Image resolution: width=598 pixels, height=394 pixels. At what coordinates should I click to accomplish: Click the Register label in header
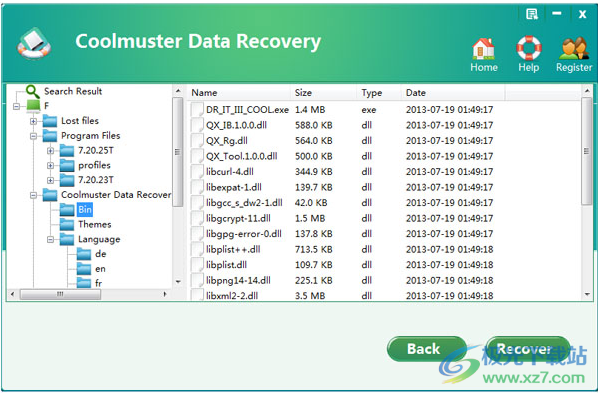(x=574, y=68)
